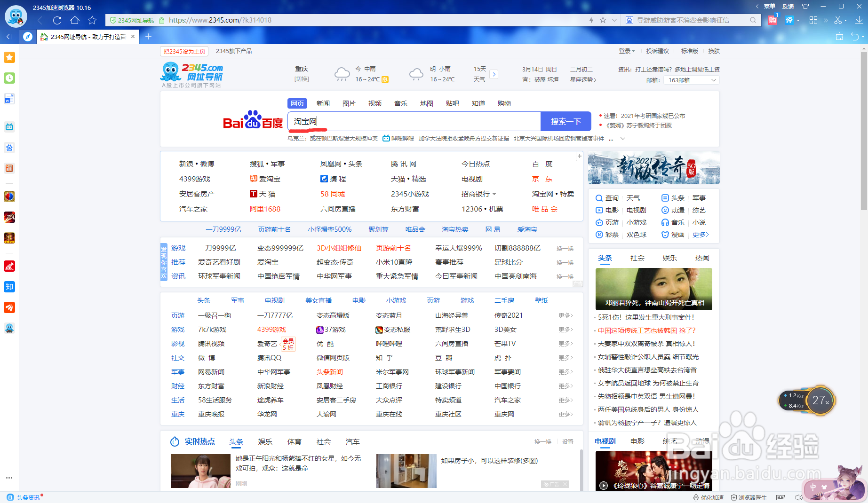
Task: Select the 图片 search category tab
Action: pos(349,103)
